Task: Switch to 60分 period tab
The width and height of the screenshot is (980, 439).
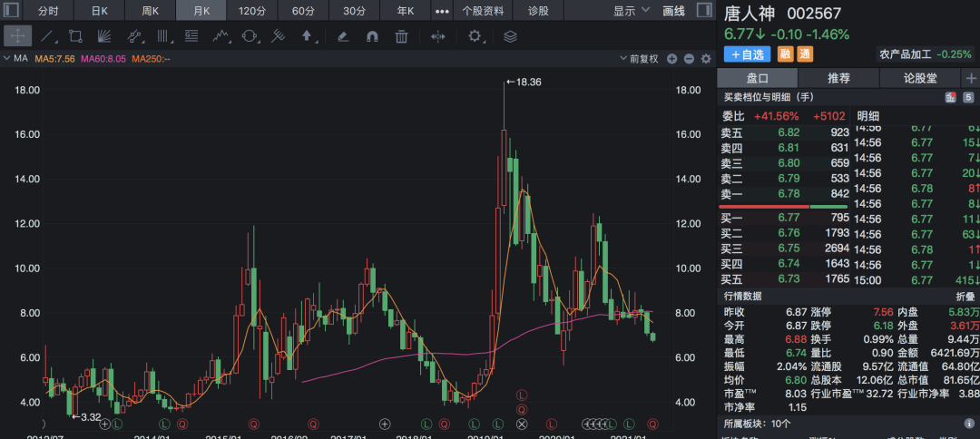Action: (303, 11)
